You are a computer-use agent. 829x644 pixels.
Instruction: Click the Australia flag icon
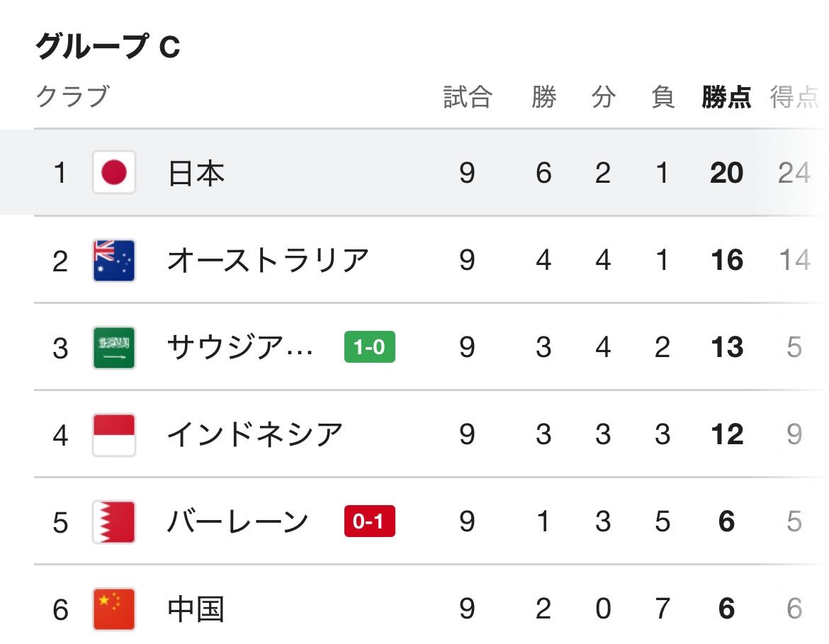point(113,260)
